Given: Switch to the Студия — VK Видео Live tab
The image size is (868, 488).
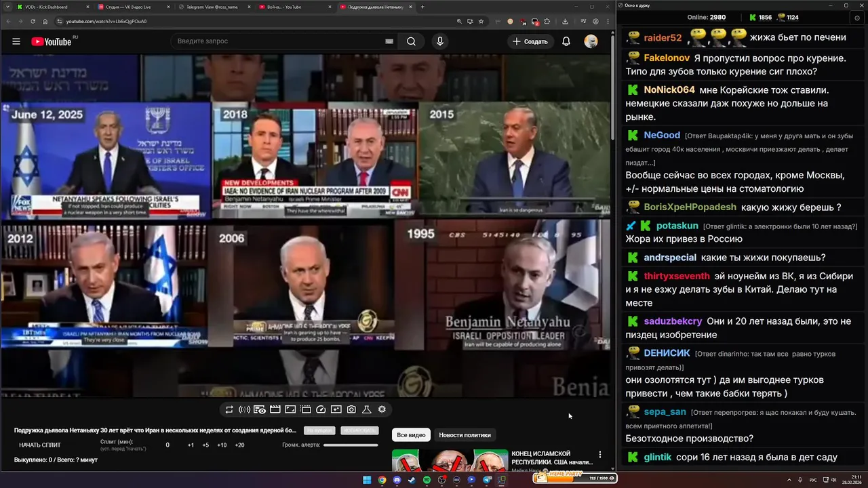Looking at the screenshot, I should tap(133, 7).
